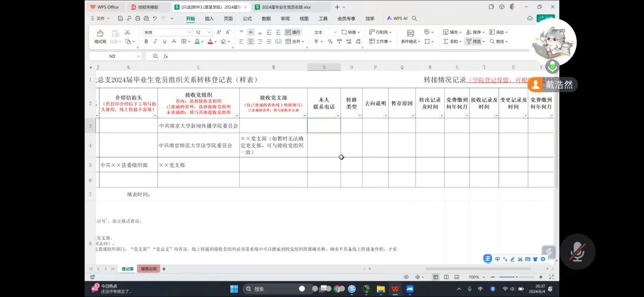Switch to the 填表说明 sheet tab
Image resolution: width=644 pixels, height=297 pixels.
click(x=148, y=269)
